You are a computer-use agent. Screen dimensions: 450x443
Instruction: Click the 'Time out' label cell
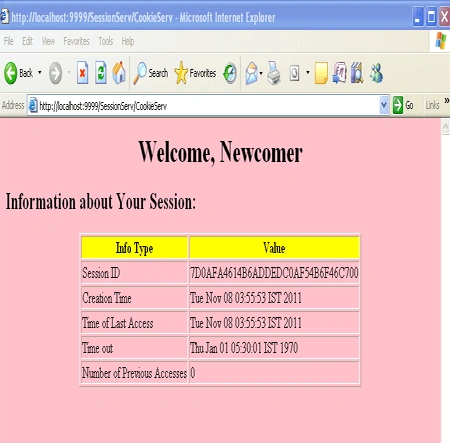[x=134, y=348]
